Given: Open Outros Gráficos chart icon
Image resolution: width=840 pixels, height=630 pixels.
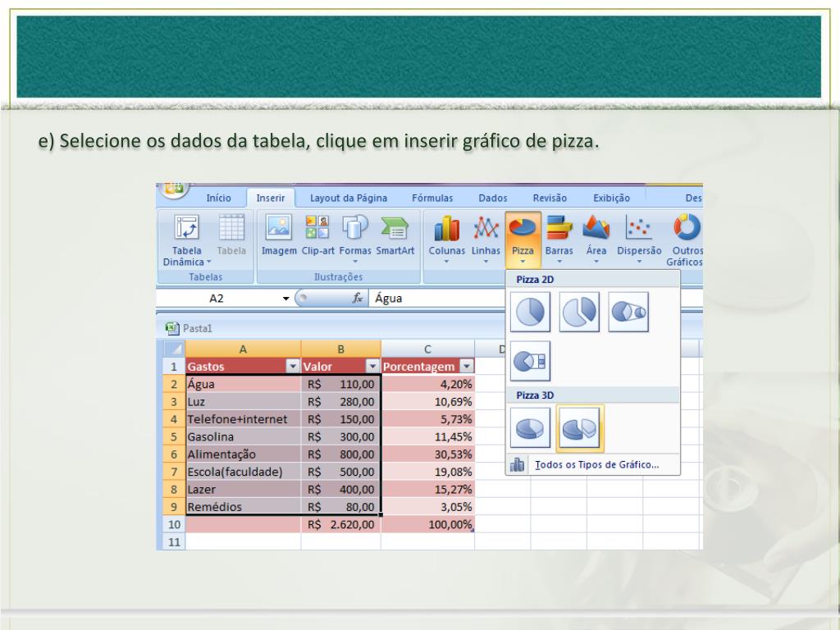Looking at the screenshot, I should point(687,227).
